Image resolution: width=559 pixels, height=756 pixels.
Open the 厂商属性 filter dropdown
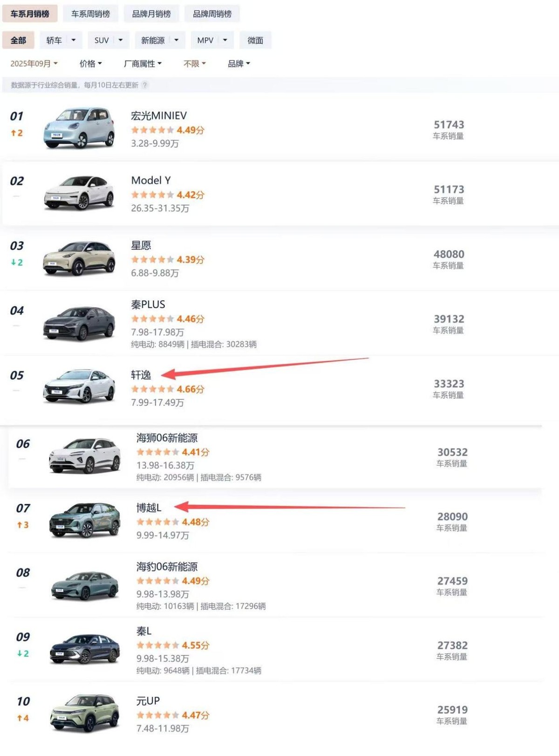[x=143, y=64]
